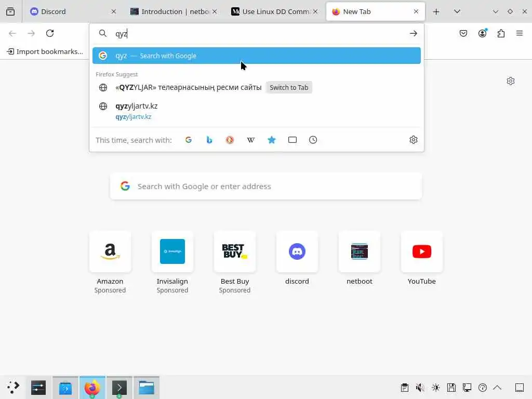This screenshot has height=399, width=532.
Task: Open a new tab with plus button
Action: pos(436,11)
